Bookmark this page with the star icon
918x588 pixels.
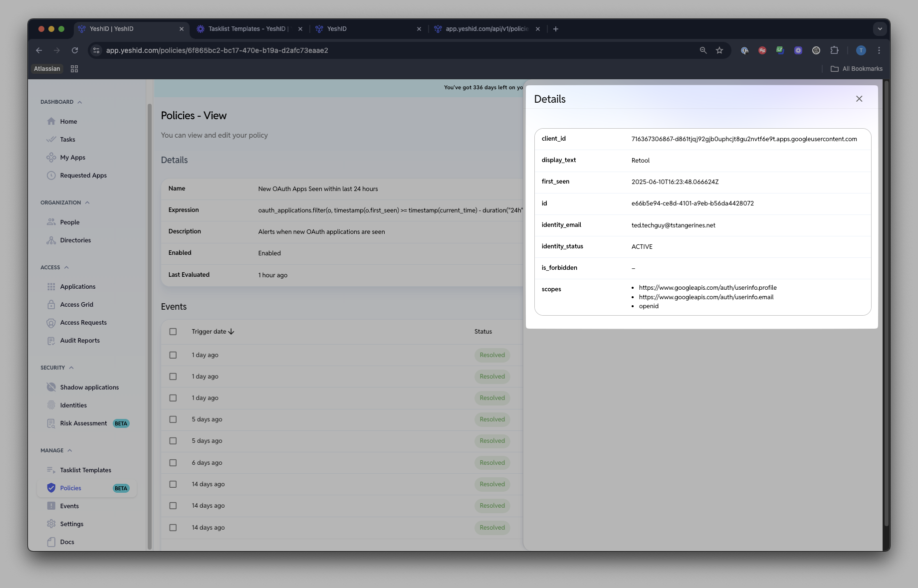719,50
